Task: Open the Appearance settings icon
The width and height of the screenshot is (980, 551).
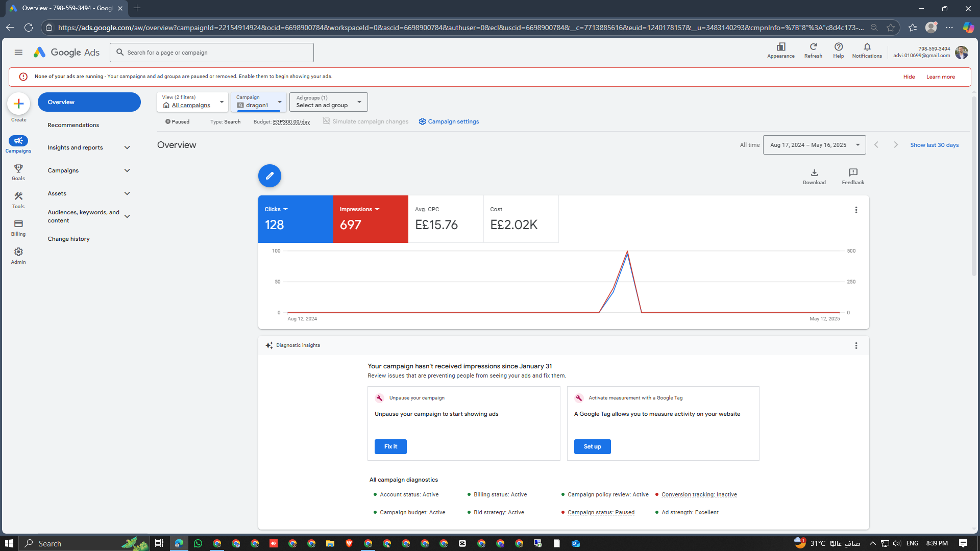Action: pos(780,51)
